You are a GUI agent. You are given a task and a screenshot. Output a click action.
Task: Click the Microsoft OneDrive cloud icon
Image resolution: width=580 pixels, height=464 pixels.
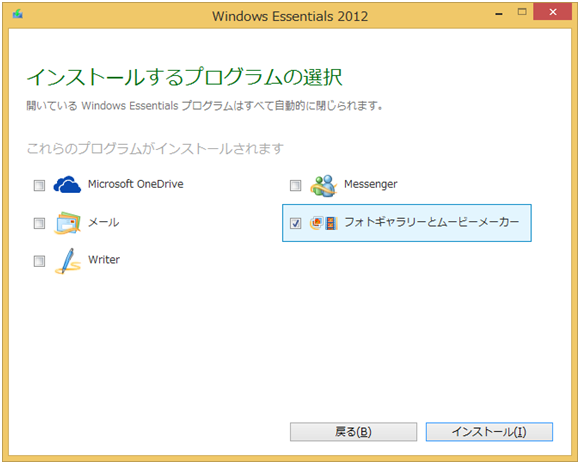(67, 184)
